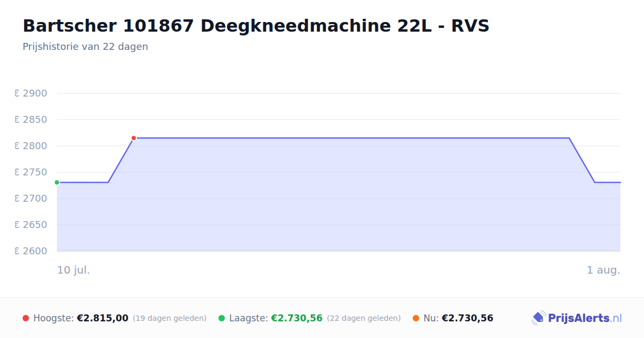This screenshot has width=644, height=338.
Task: Select the green lowest-price point on chart
Action: click(57, 182)
